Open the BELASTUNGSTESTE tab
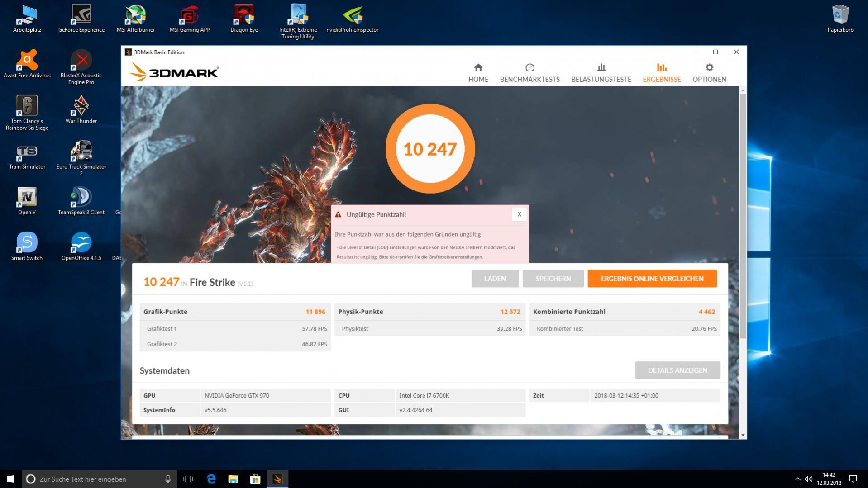Screen dimensions: 868x488 [x=601, y=73]
